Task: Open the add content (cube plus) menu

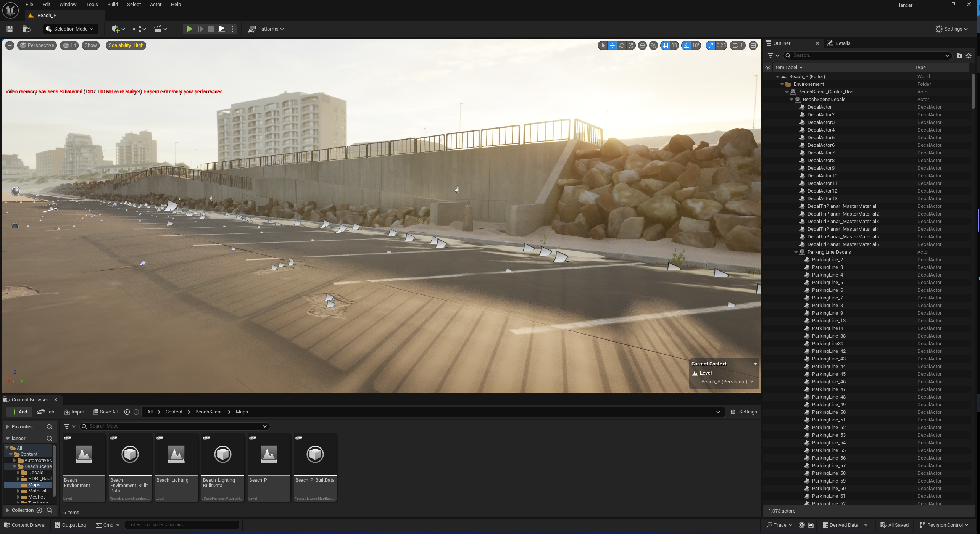Action: 118,29
